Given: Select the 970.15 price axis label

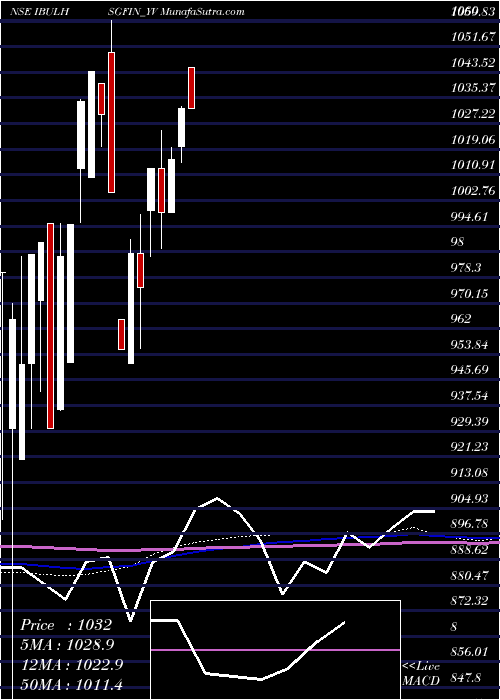Looking at the screenshot, I should [x=470, y=293].
